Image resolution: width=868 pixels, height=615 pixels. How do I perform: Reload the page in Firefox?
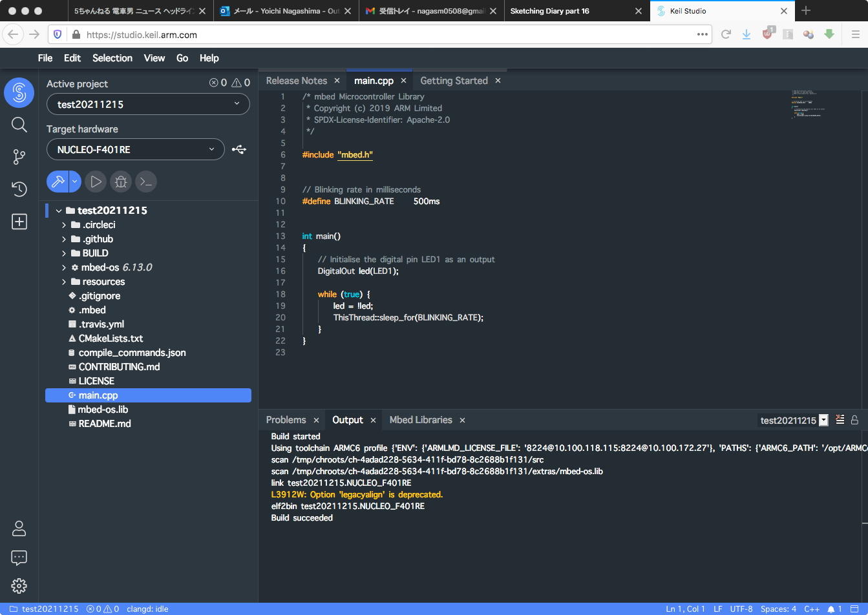pyautogui.click(x=726, y=35)
